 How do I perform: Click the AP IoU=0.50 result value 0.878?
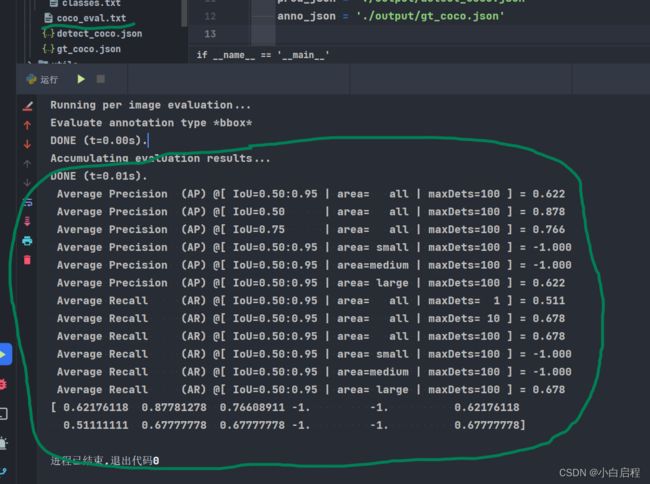coord(548,212)
